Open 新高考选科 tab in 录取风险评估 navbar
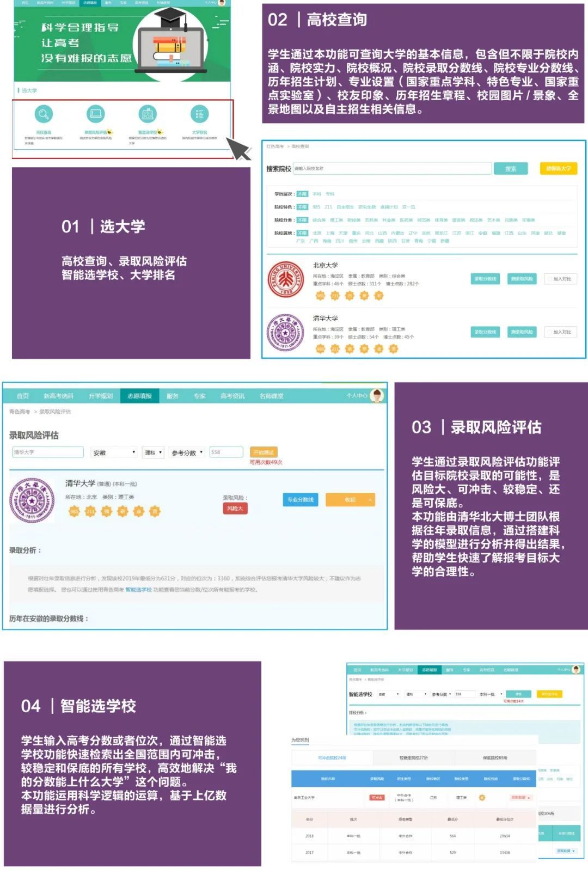 click(58, 396)
